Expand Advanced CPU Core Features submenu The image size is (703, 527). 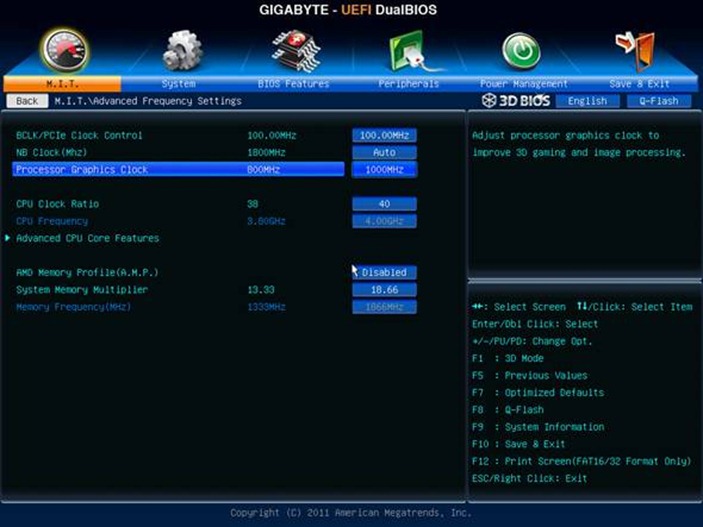pos(87,238)
